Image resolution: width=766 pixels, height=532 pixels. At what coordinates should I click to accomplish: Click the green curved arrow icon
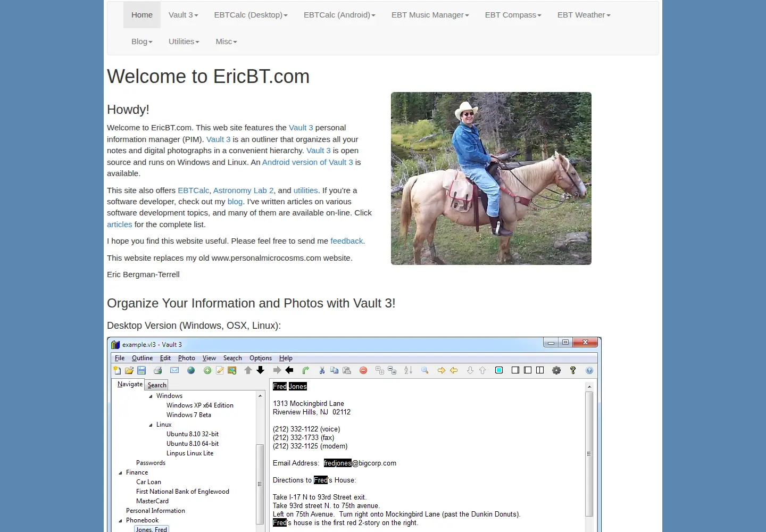(305, 370)
